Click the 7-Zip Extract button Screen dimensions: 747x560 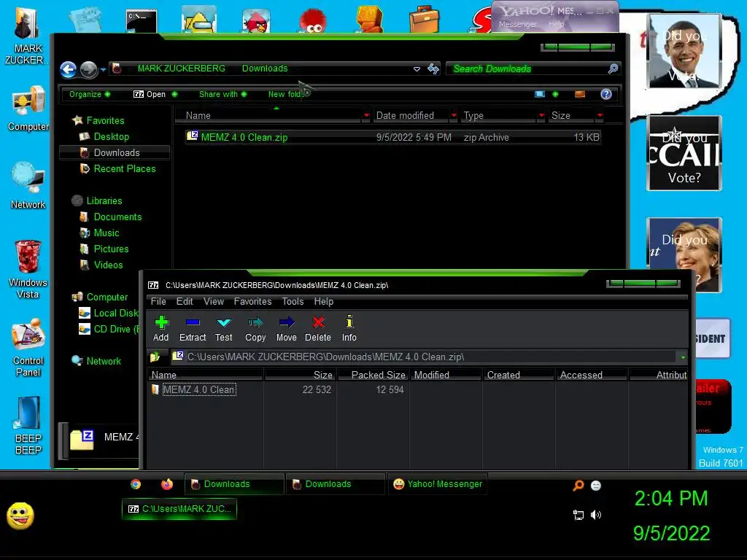(x=193, y=329)
